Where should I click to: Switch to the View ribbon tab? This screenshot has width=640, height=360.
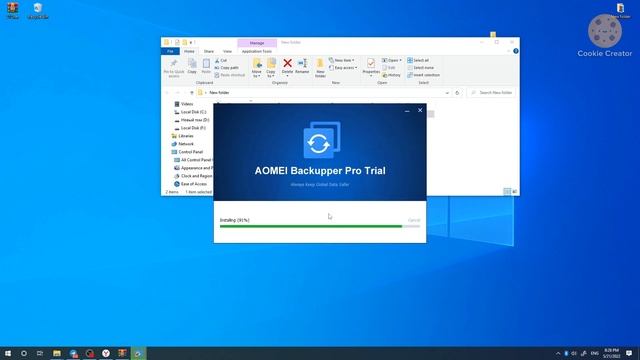click(227, 51)
